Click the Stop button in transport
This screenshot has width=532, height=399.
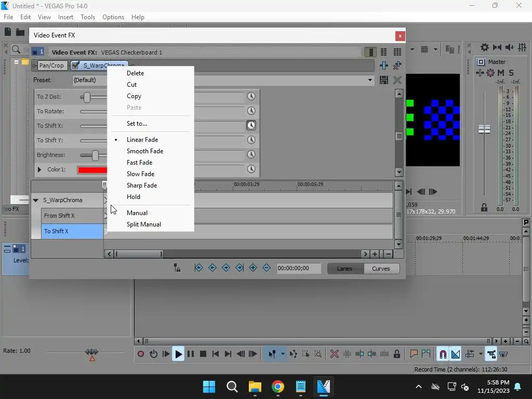pyautogui.click(x=203, y=354)
